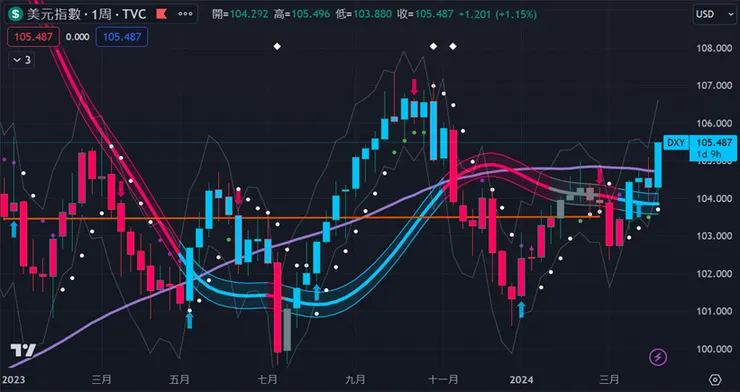Screen dimensions: 740x392
Task: Click the 高=105.496 high value
Action: (302, 14)
